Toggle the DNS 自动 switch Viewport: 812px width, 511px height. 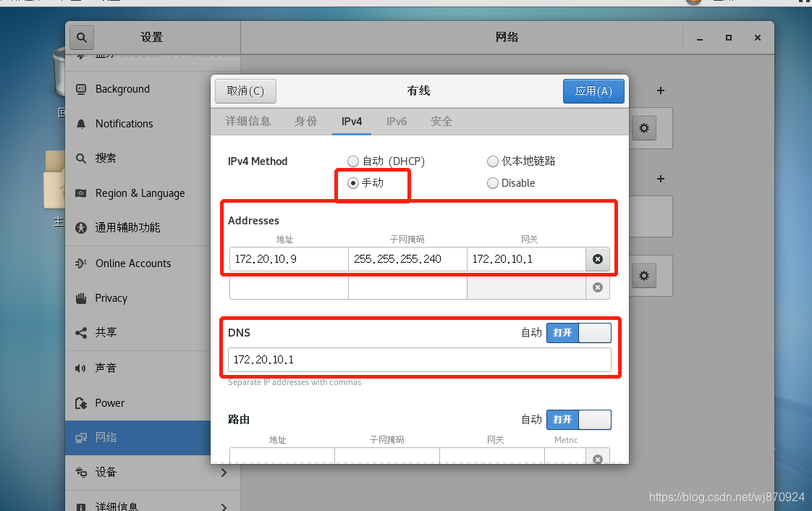tap(579, 333)
